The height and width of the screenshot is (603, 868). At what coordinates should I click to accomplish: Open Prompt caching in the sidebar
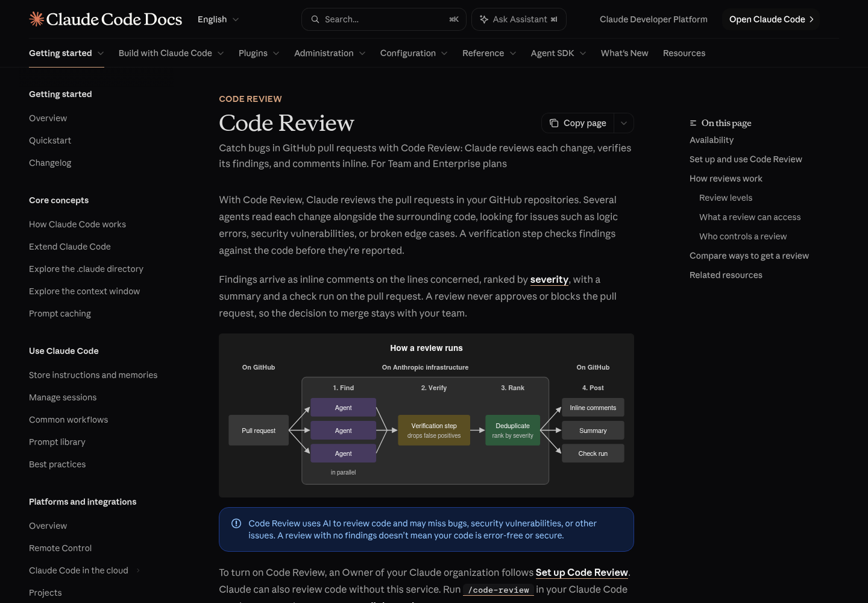(x=60, y=314)
